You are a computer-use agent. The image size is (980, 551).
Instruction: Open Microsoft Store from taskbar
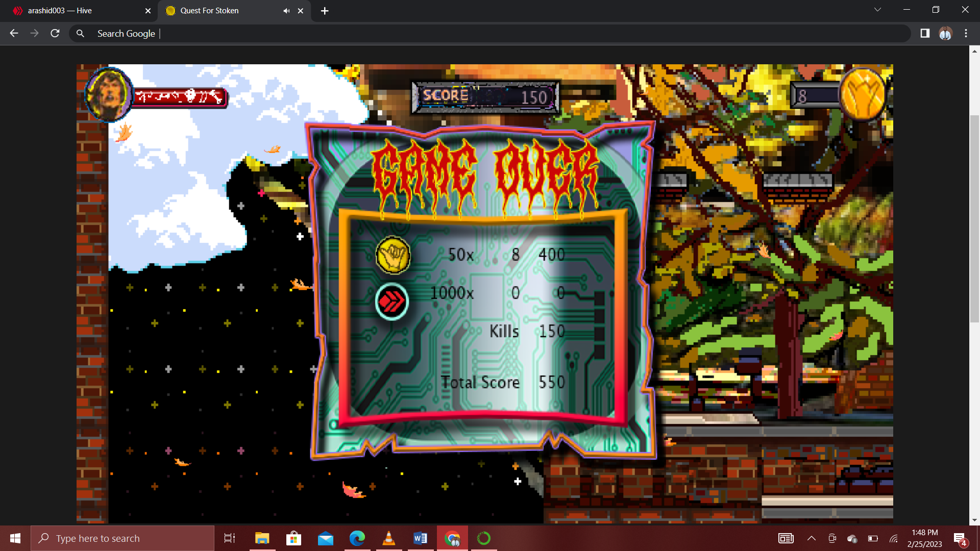coord(293,538)
